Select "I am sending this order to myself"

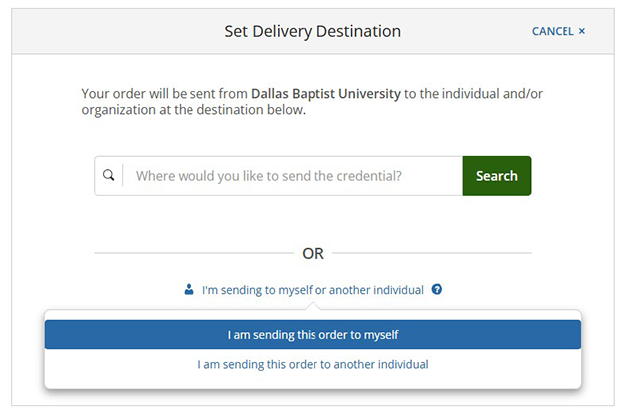(x=312, y=335)
